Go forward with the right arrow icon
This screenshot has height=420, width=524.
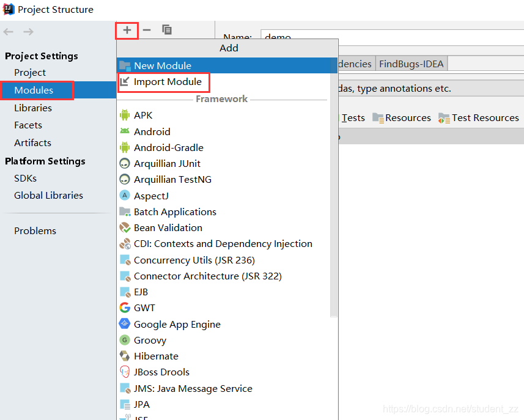click(x=28, y=32)
